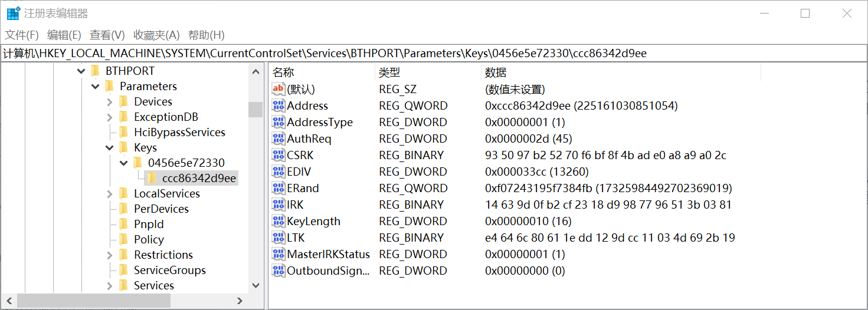Screen dimensions: 868x310
Task: Open the 收藏夹(A) menu
Action: point(156,35)
